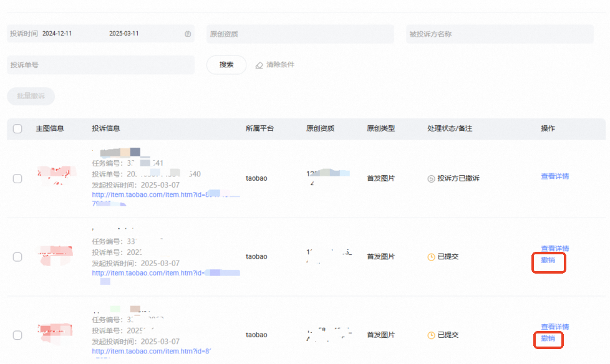Click the 原创资质 column header
This screenshot has width=610, height=364.
click(320, 128)
